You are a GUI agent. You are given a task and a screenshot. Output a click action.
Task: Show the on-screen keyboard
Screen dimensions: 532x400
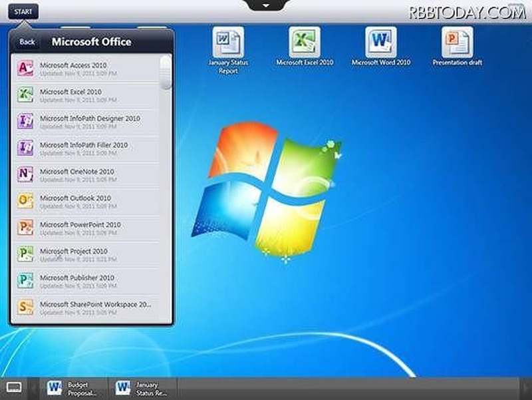[13, 387]
